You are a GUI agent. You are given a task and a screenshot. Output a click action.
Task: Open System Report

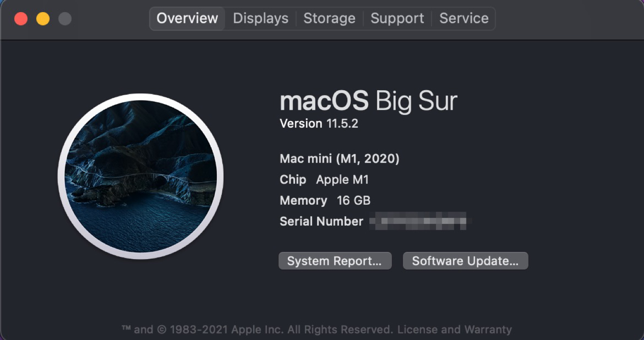335,260
